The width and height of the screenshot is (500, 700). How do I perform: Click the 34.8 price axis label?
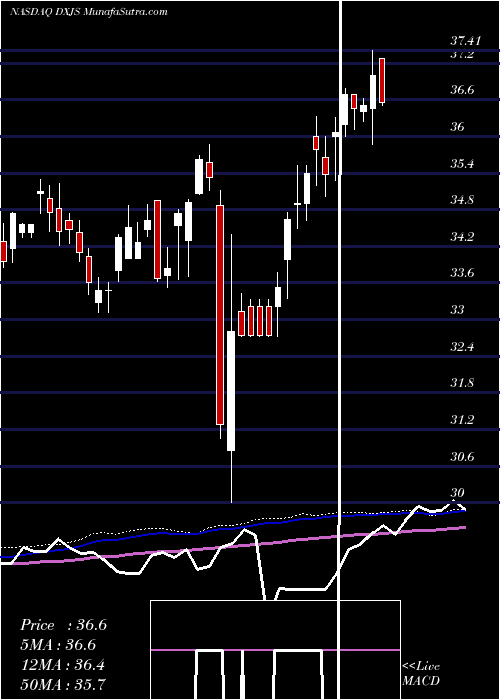pyautogui.click(x=462, y=200)
